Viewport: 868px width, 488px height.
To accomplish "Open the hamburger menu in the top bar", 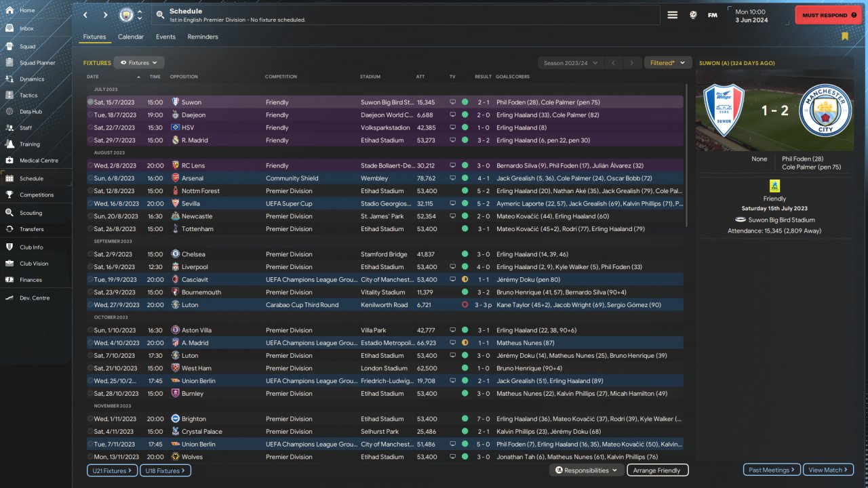I will (673, 15).
